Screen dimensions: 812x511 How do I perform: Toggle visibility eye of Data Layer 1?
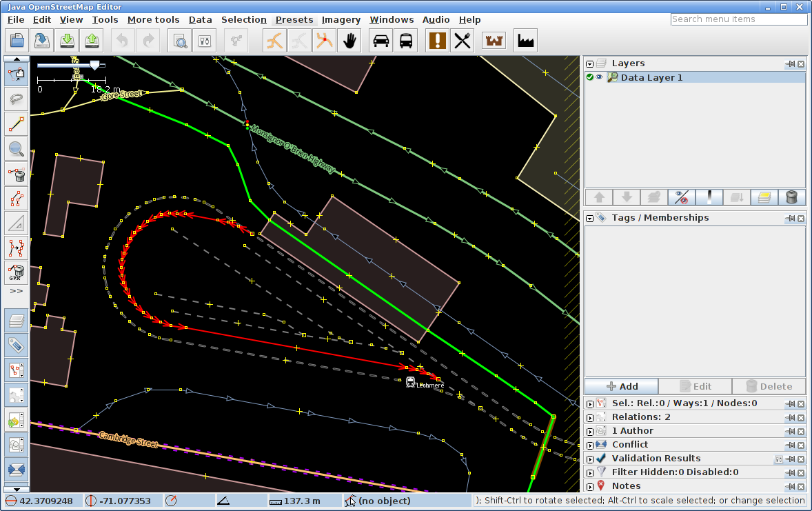[599, 77]
